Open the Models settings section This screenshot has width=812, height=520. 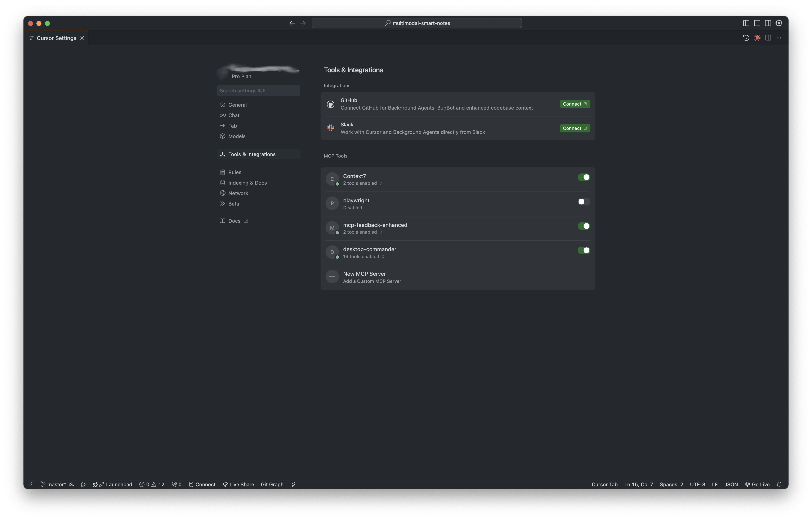259,136
